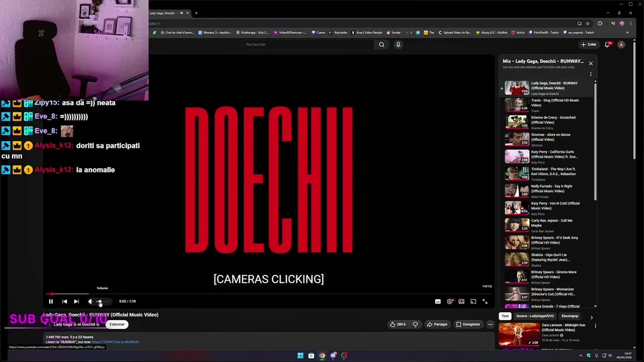644x362 pixels.
Task: Enter fullscreen mode in the player
Action: 485,301
